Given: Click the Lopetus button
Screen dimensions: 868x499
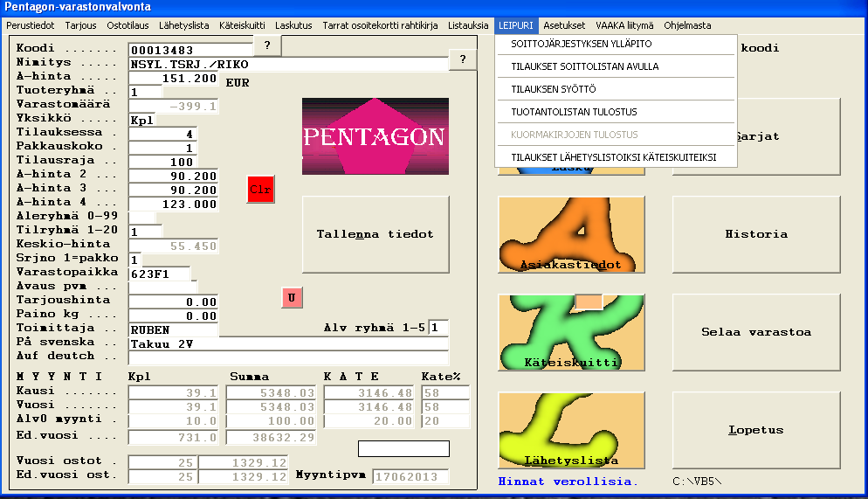Looking at the screenshot, I should pyautogui.click(x=756, y=430).
